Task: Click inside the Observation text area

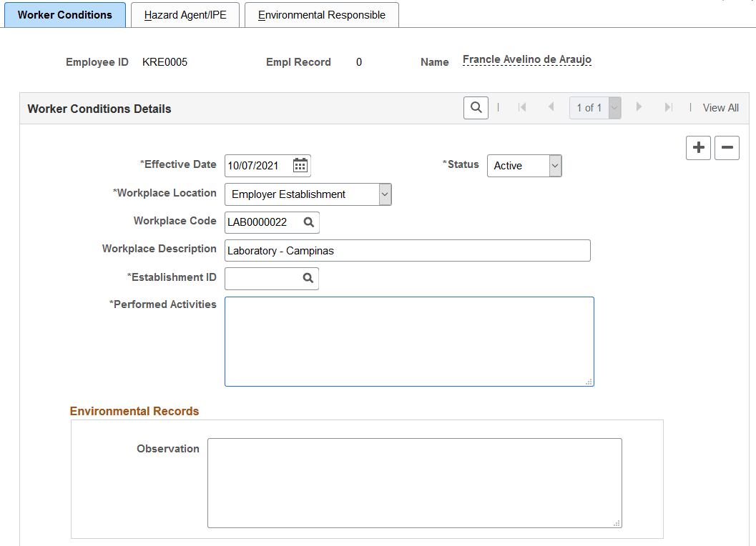Action: click(x=415, y=482)
